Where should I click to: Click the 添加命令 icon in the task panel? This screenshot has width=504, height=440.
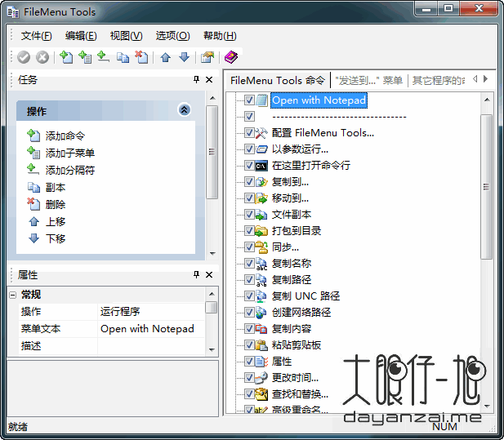[33, 136]
